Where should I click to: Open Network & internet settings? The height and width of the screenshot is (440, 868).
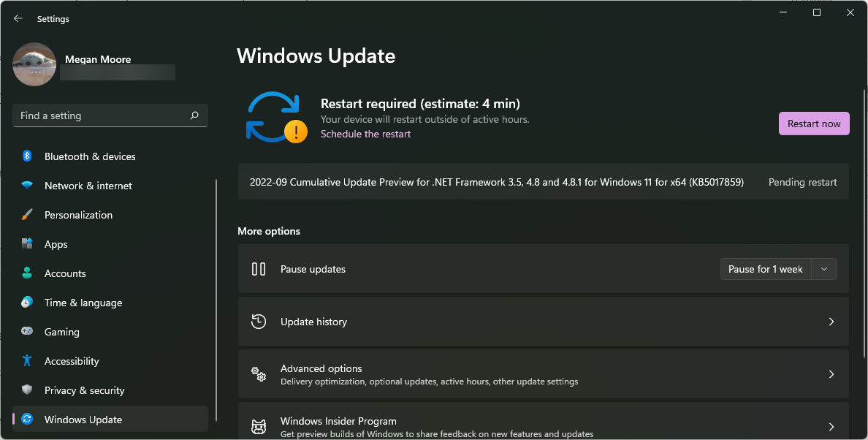point(110,186)
